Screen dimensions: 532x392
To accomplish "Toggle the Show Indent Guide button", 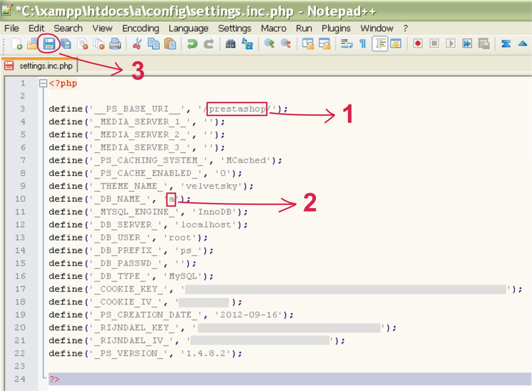I will [380, 44].
